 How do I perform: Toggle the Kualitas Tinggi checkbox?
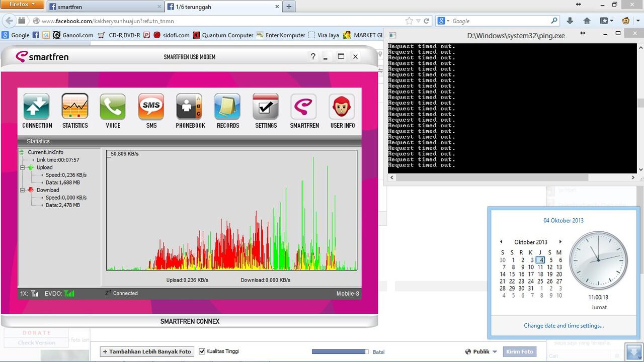coord(202,351)
